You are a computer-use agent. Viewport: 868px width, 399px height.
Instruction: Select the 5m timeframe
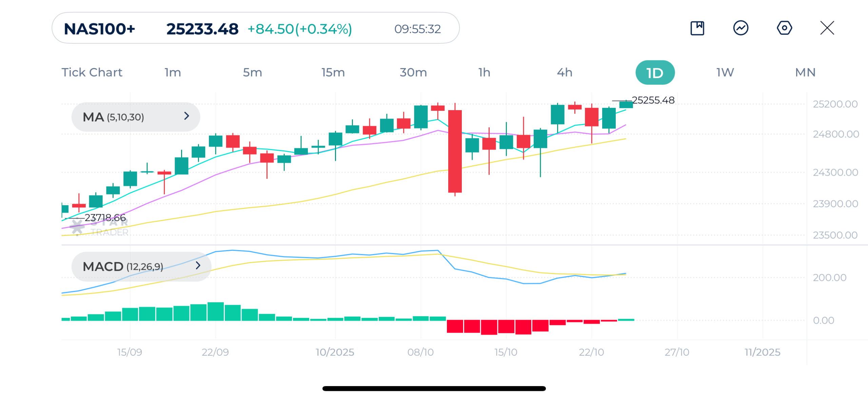click(x=252, y=73)
